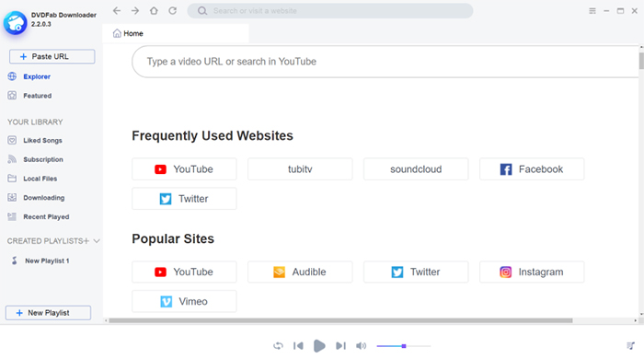Open YouTube under Popular Sites
This screenshot has height=359, width=644.
coord(184,272)
